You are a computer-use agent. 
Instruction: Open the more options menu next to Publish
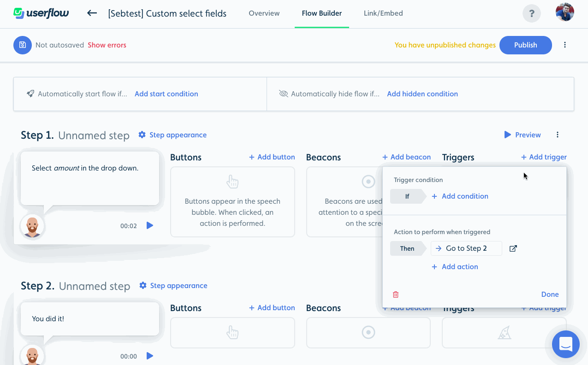565,45
